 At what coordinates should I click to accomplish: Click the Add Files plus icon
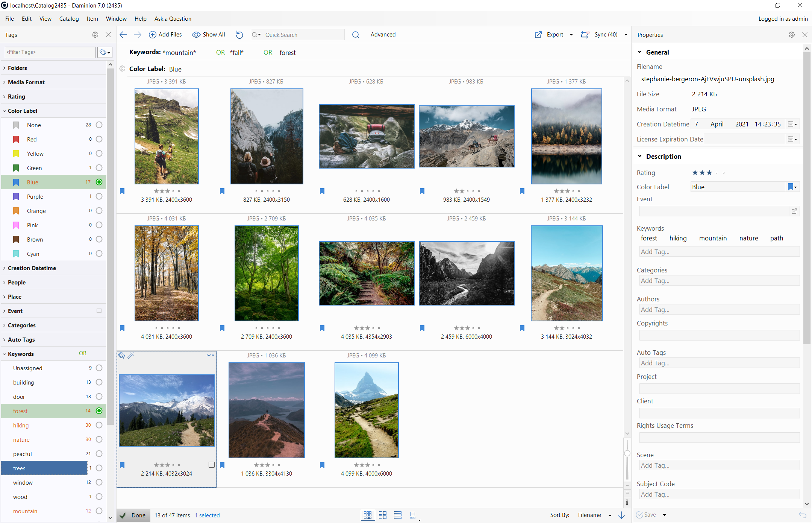pyautogui.click(x=153, y=35)
